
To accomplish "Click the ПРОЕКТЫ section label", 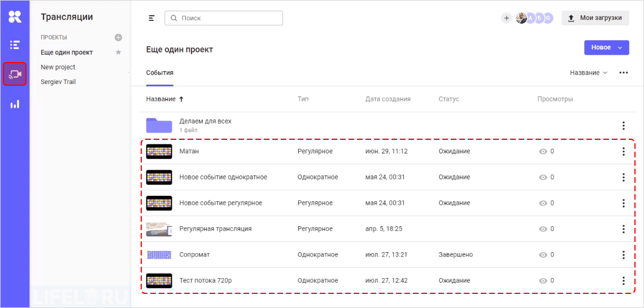I will [54, 37].
